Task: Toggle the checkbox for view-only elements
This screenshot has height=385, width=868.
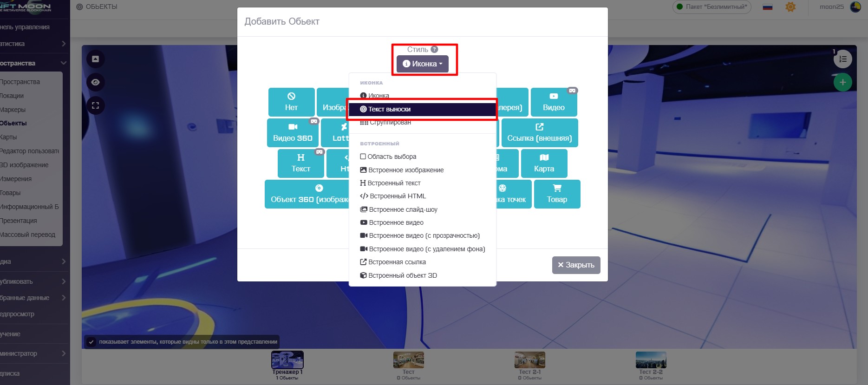Action: tap(91, 342)
